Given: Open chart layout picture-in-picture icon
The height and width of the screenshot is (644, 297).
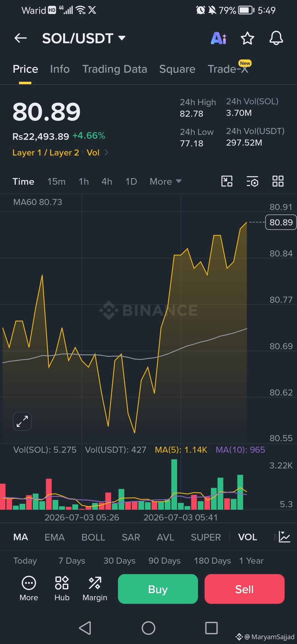Looking at the screenshot, I should 227,181.
